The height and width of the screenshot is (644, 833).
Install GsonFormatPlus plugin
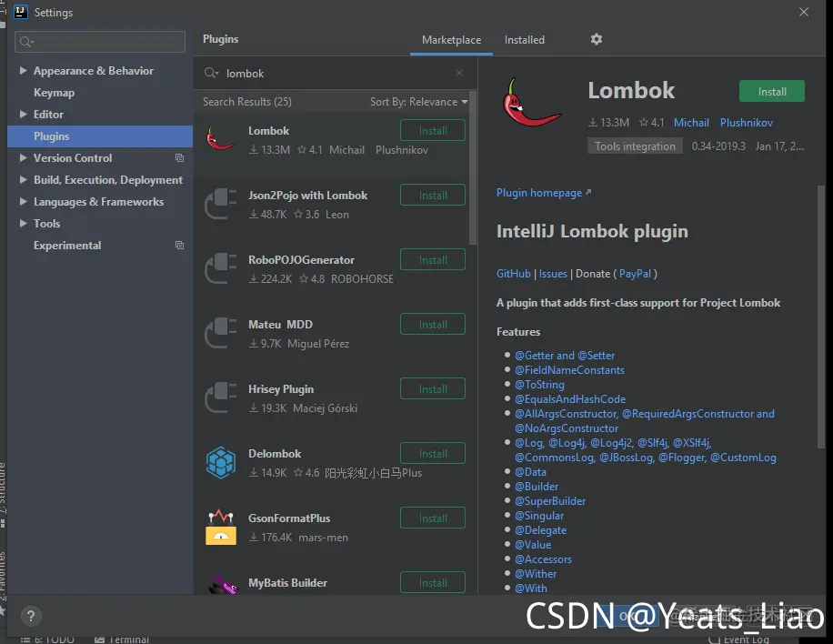point(433,518)
